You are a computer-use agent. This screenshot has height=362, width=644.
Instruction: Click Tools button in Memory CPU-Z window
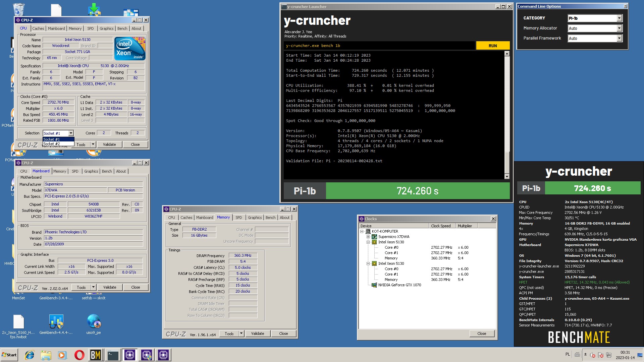229,334
